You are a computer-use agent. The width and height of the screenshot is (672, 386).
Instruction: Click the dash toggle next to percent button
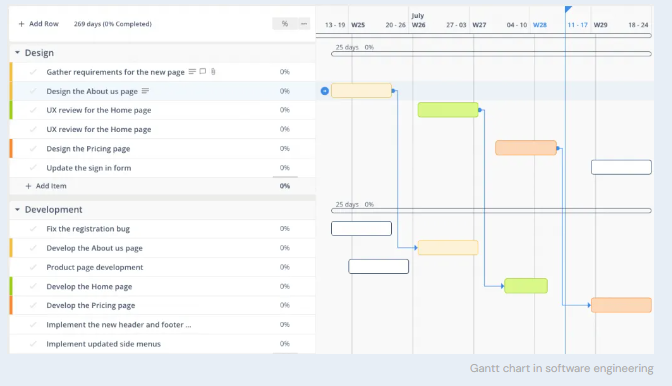(304, 24)
